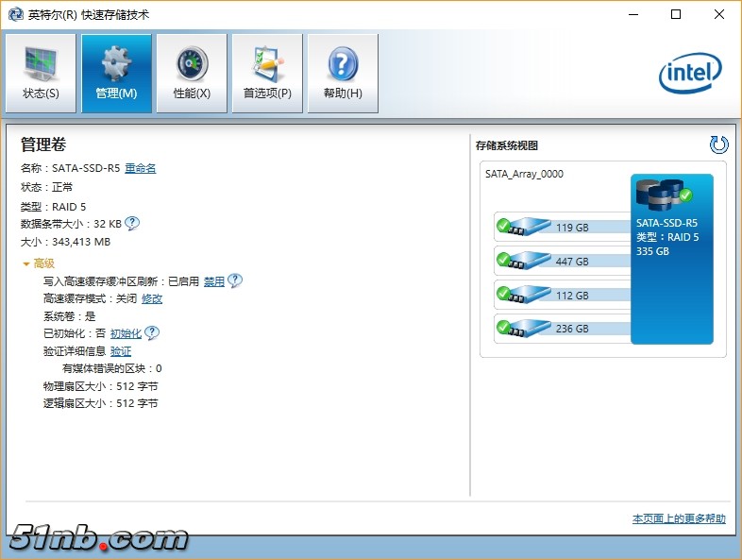Maximize the Intel Rapid Storage window
742x560 pixels.
click(676, 15)
